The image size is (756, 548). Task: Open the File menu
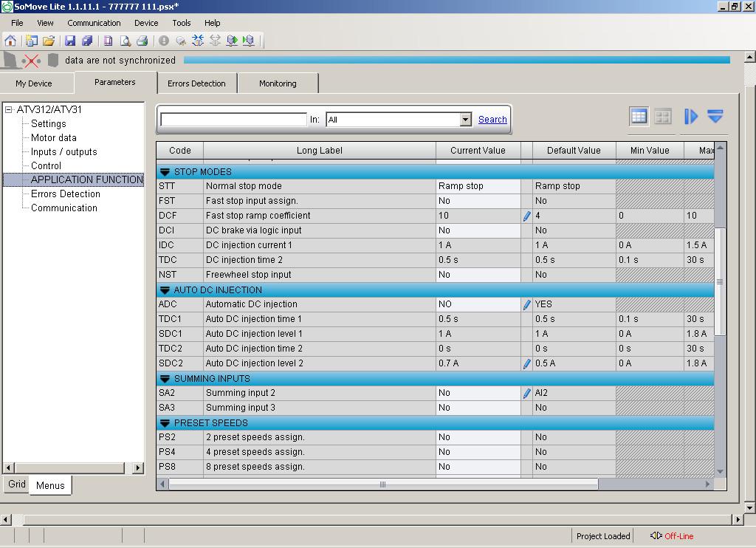point(17,23)
